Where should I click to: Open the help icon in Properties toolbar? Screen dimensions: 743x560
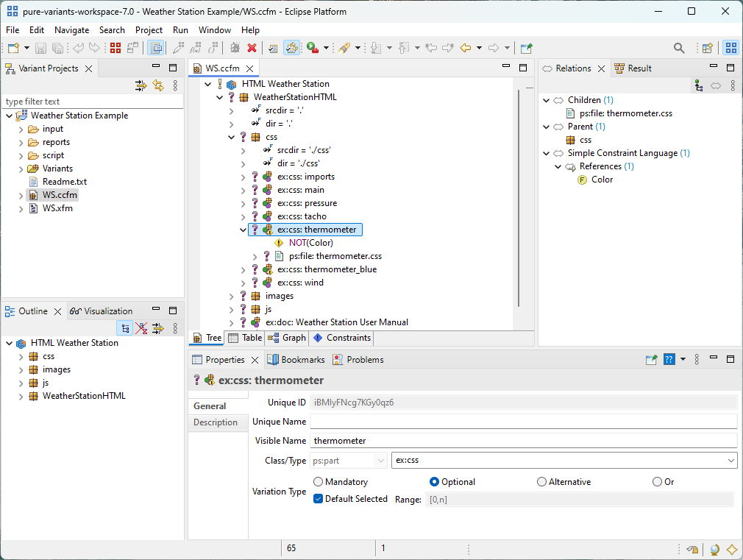[669, 360]
